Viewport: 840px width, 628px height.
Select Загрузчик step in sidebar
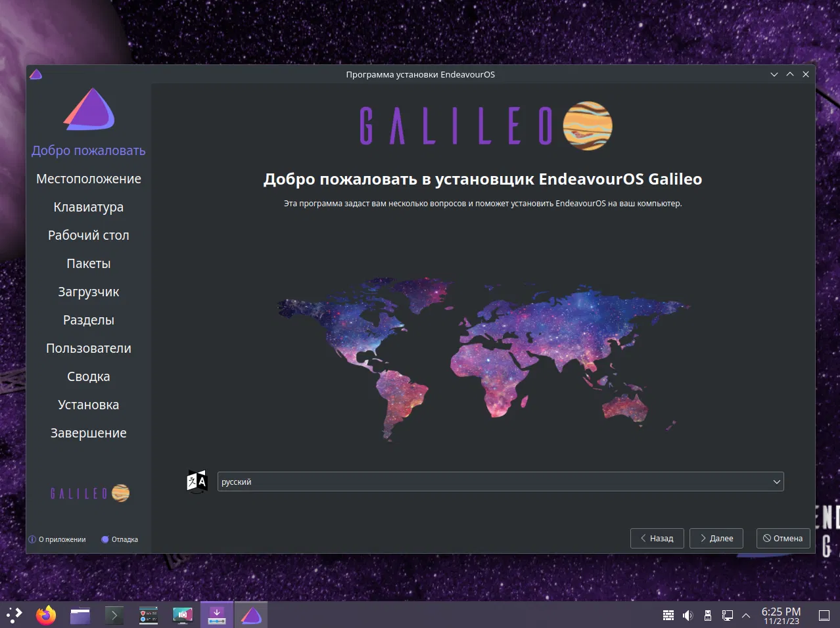point(89,292)
